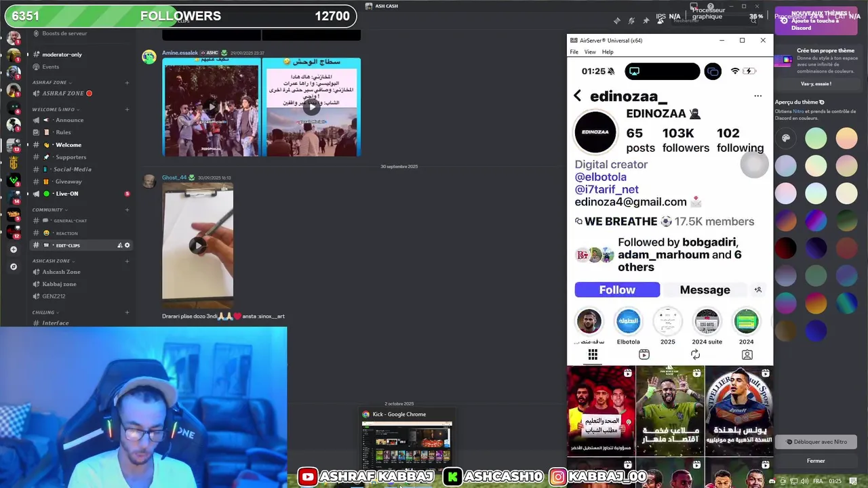Go back with the arrow beside edinozaa_

(x=577, y=96)
